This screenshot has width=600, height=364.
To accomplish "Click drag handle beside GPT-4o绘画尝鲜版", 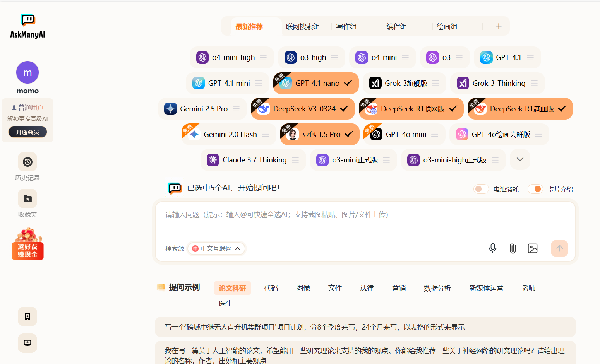I will [538, 134].
